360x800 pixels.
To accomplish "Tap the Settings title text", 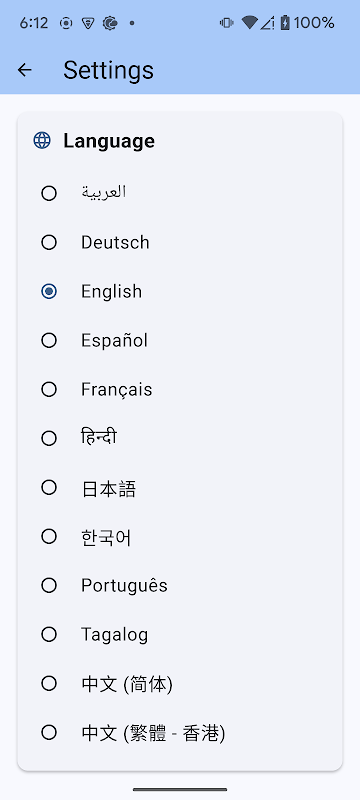I will point(109,70).
